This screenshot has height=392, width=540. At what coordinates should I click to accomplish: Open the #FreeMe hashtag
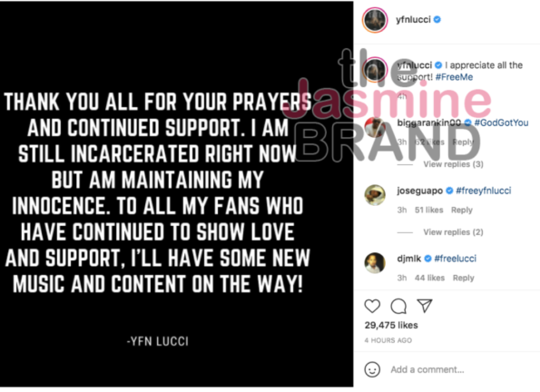(454, 77)
